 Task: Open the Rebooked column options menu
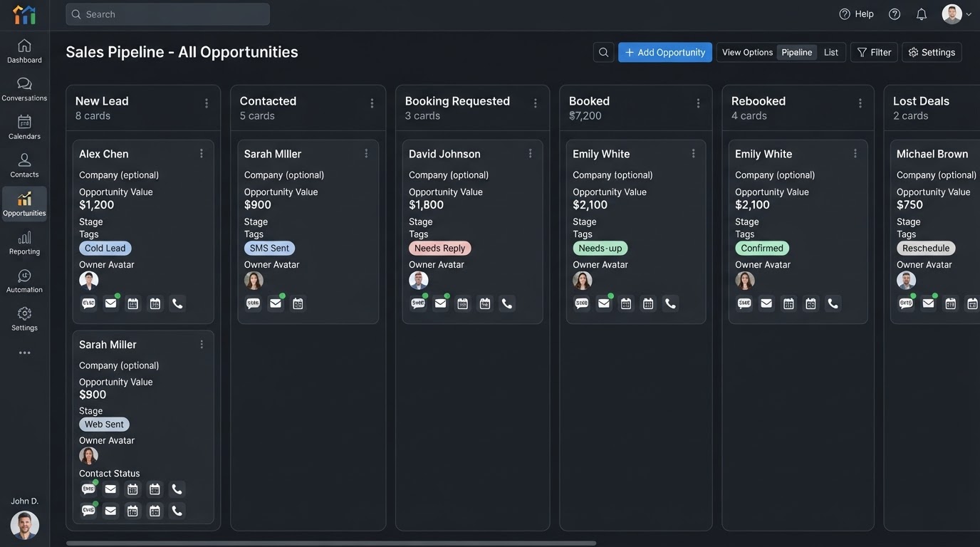[x=860, y=103]
